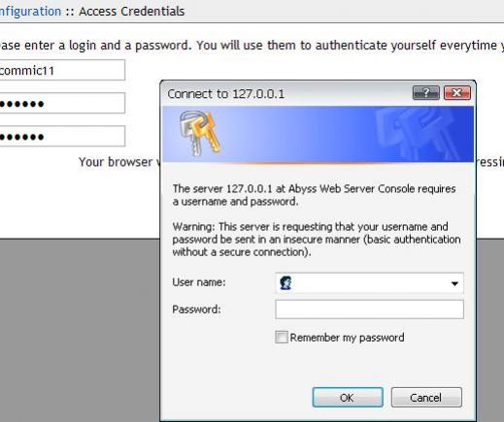Click the first masked password field on page
The image size is (504, 422).
(x=61, y=103)
